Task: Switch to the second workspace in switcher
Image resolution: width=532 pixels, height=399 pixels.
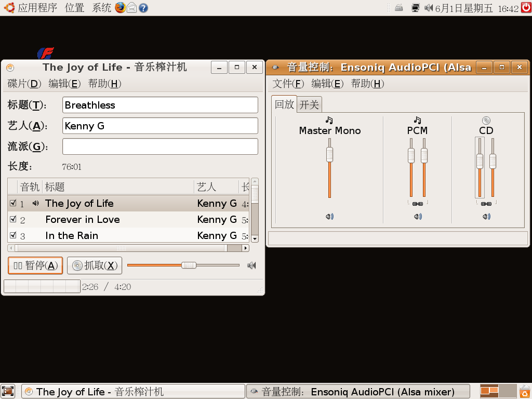Action: [x=508, y=391]
